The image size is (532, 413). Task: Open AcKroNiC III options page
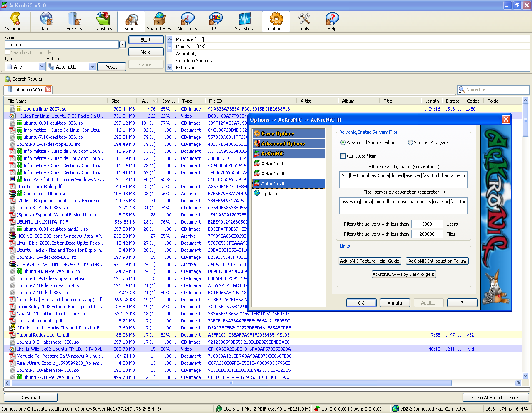tap(288, 184)
